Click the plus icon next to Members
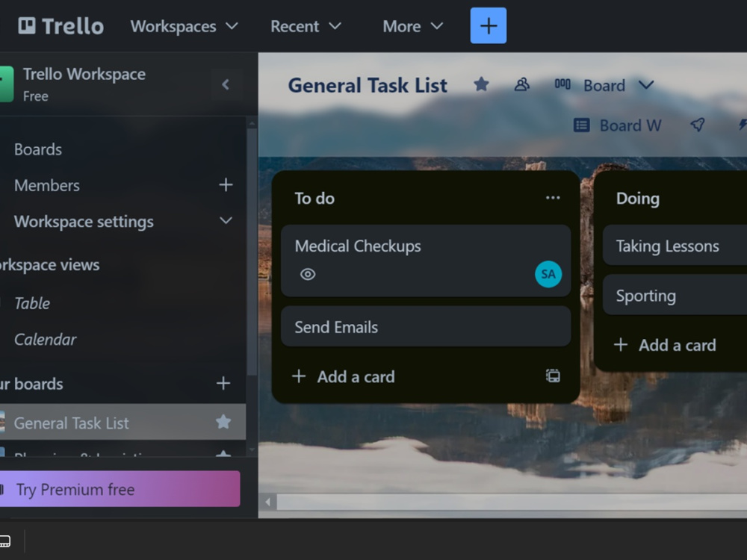 click(x=226, y=184)
